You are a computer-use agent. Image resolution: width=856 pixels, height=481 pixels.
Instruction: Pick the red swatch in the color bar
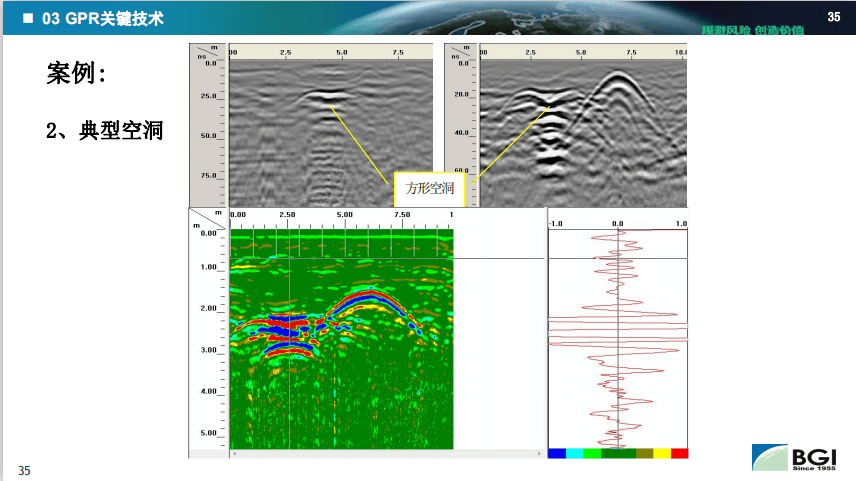[679, 453]
